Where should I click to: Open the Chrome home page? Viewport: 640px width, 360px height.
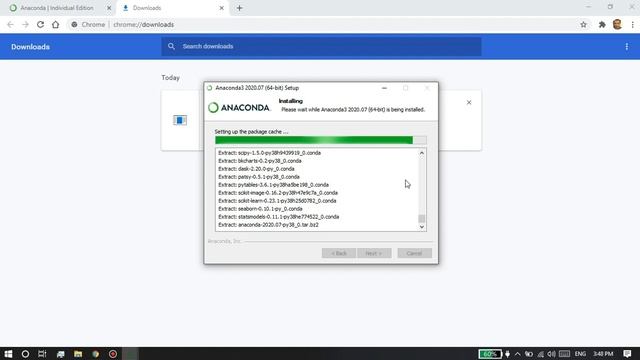(56, 24)
